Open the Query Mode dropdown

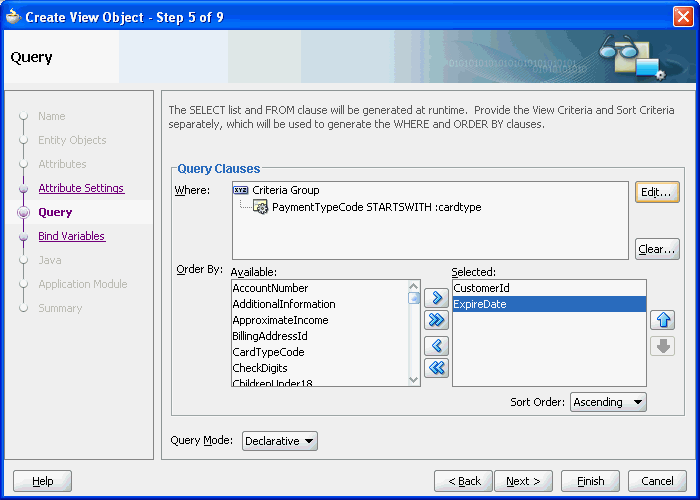[280, 441]
